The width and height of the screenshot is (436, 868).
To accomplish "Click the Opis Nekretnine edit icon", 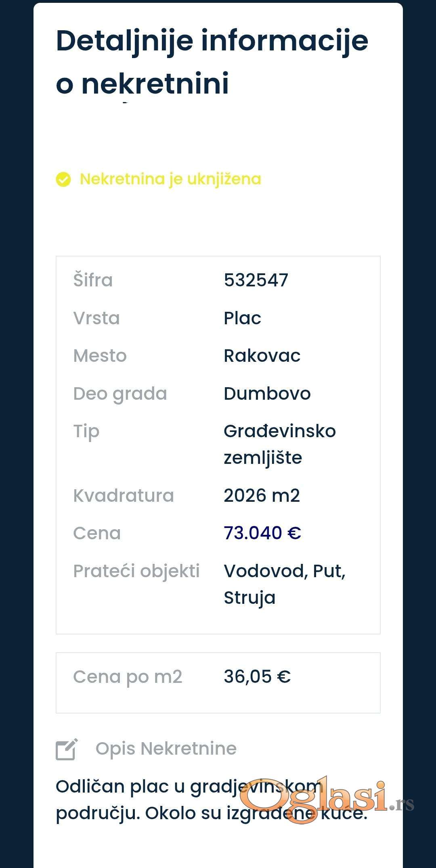I will point(67,749).
